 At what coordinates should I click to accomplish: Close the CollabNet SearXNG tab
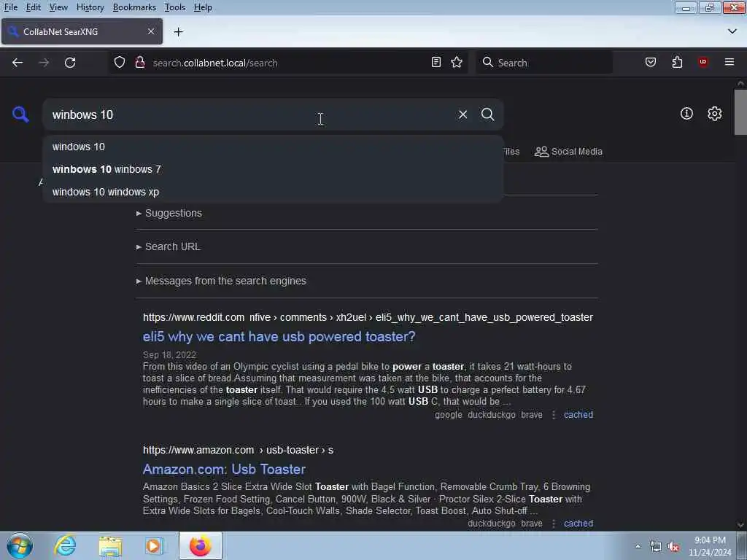click(x=151, y=31)
